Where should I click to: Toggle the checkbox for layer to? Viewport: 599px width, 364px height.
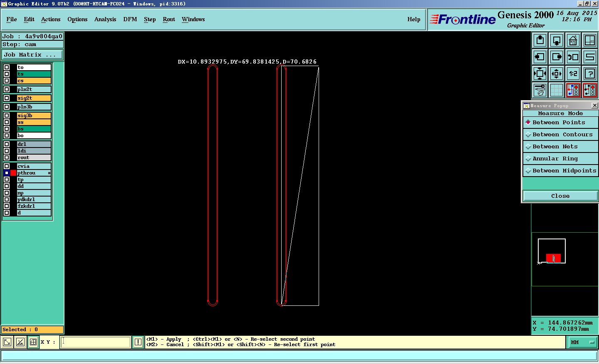tap(7, 67)
